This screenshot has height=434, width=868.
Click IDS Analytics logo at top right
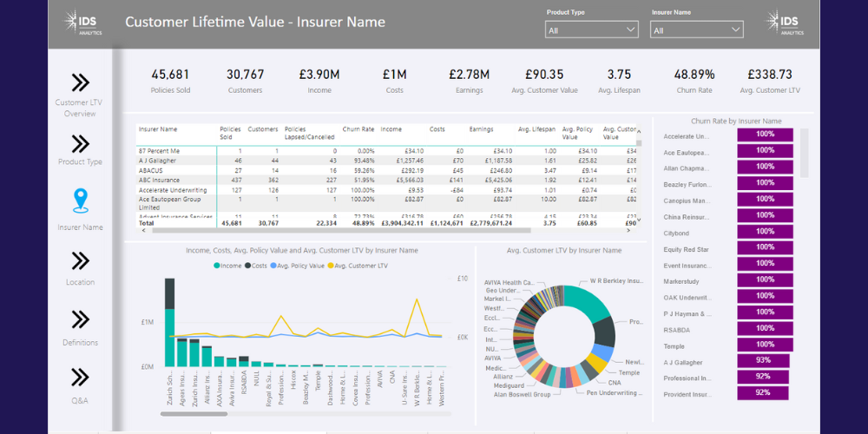[783, 23]
